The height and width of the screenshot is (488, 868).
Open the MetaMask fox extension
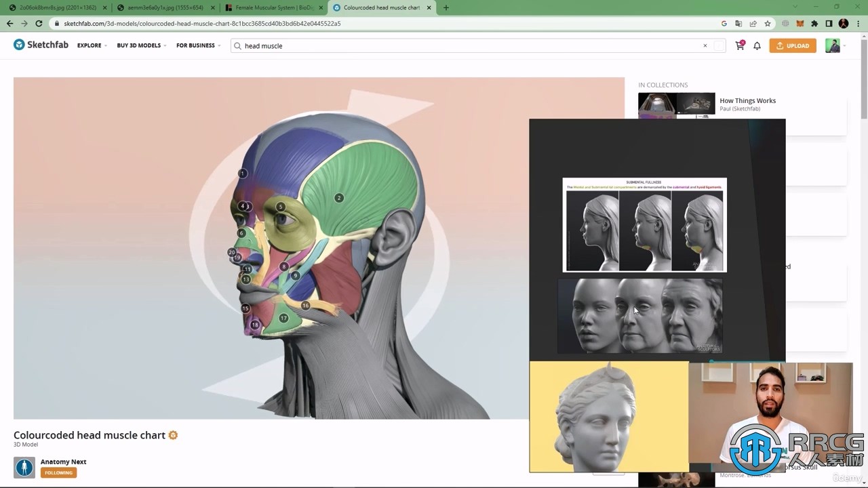(800, 23)
